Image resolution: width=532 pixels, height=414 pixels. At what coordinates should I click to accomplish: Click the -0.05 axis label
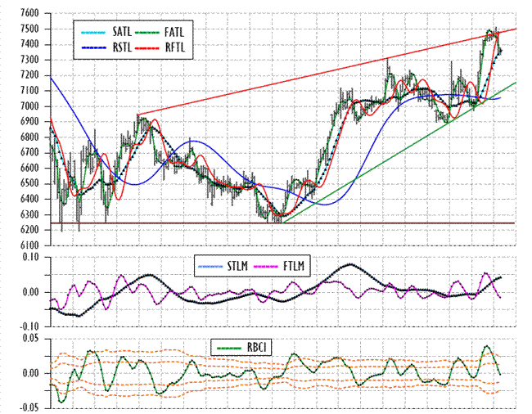point(29,408)
